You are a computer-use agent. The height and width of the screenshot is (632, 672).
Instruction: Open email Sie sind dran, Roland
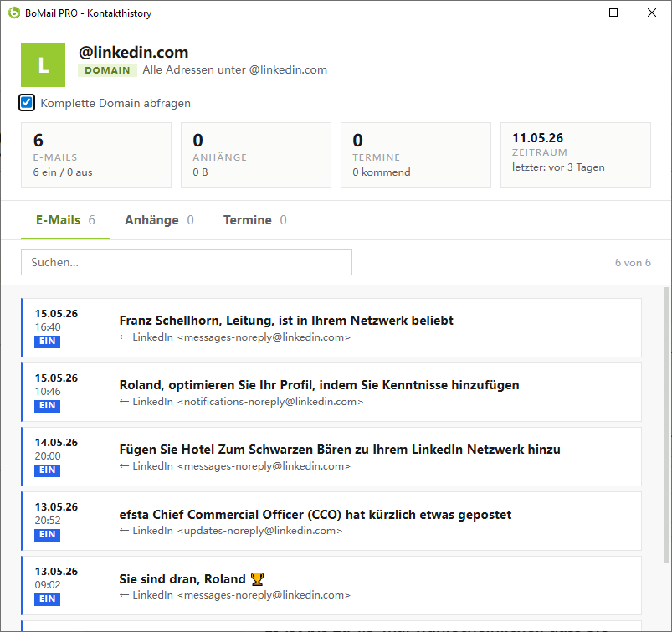pyautogui.click(x=331, y=585)
